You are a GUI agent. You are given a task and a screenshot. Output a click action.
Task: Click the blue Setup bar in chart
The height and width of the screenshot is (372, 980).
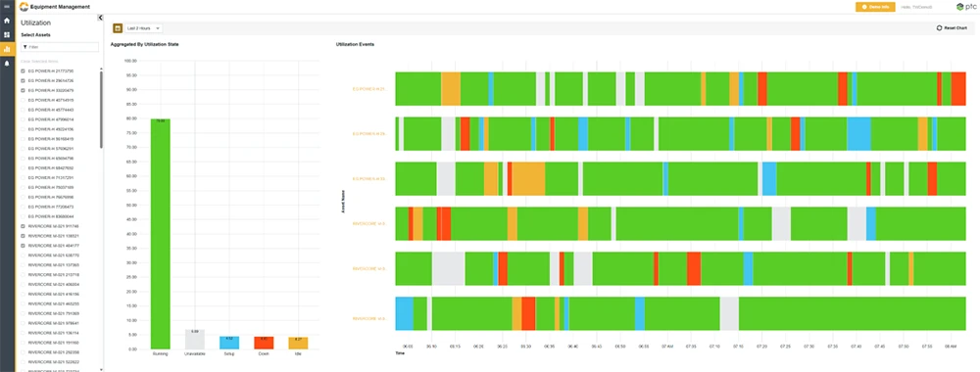pos(229,343)
